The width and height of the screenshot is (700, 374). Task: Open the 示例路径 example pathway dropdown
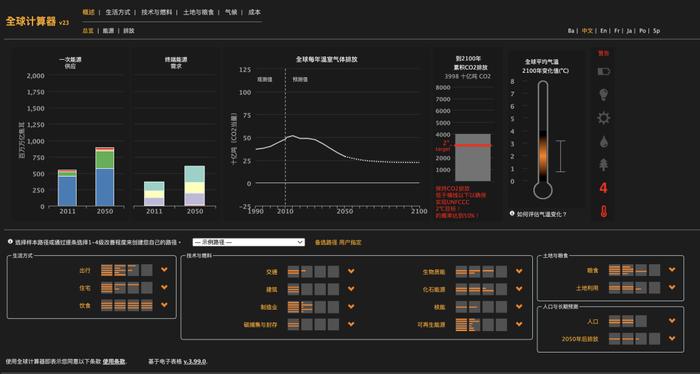[249, 242]
